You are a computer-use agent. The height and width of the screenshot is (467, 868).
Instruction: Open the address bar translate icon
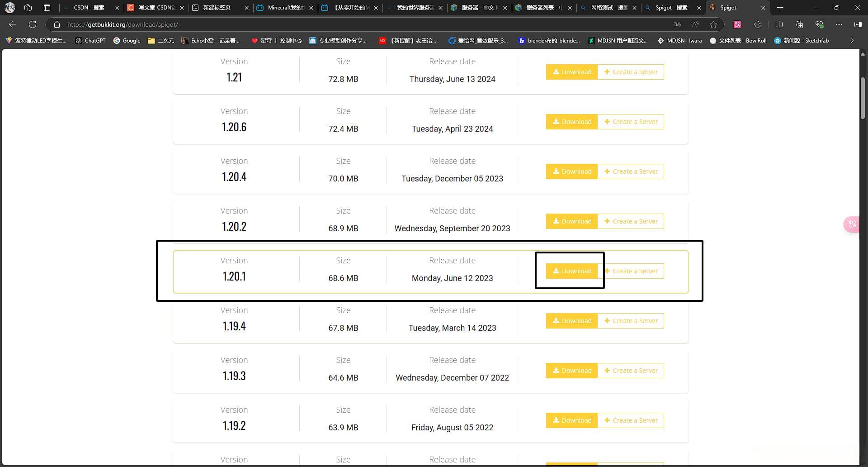[677, 24]
